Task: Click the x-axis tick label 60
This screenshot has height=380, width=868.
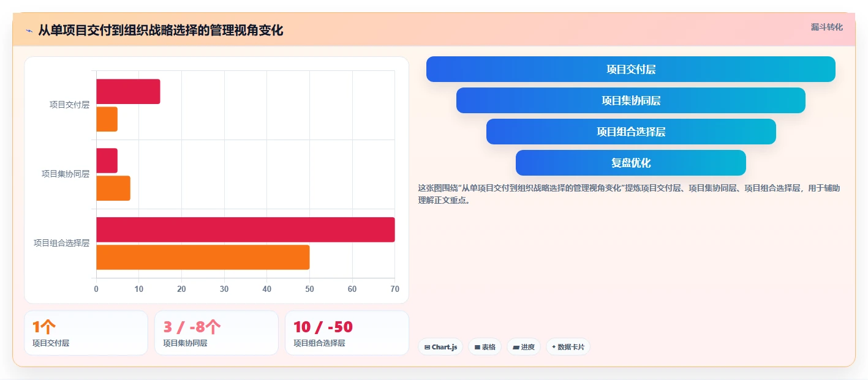Action: 352,289
